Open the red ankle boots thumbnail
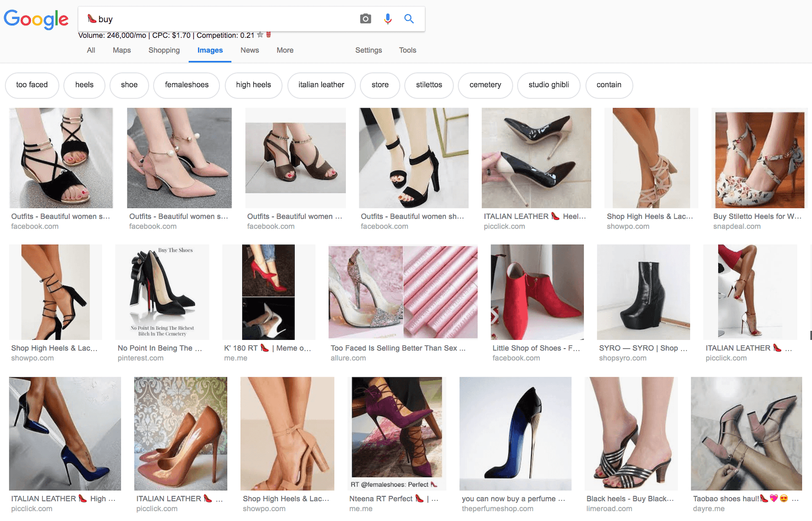This screenshot has width=812, height=521. click(x=537, y=292)
